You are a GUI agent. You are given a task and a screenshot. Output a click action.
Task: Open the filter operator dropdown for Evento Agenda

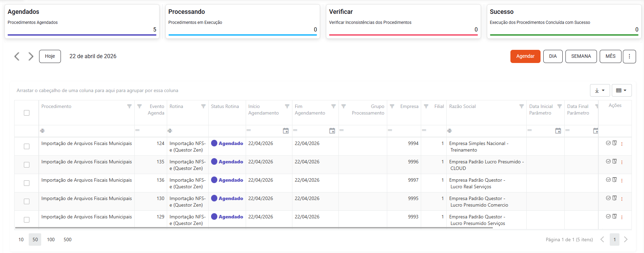coord(137,130)
